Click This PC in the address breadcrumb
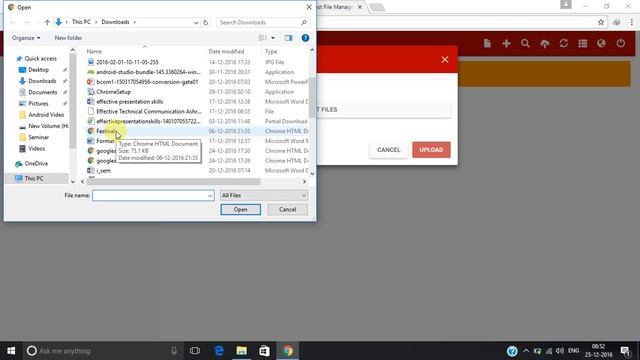This screenshot has width=640, height=360. [x=81, y=22]
